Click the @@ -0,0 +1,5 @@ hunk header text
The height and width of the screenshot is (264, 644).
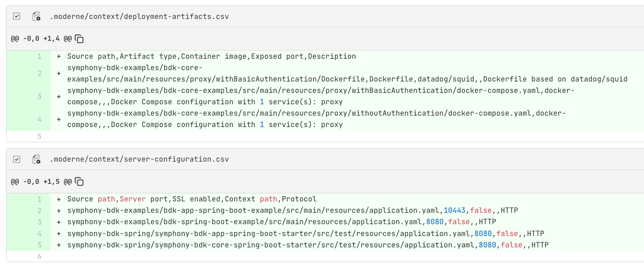[41, 182]
